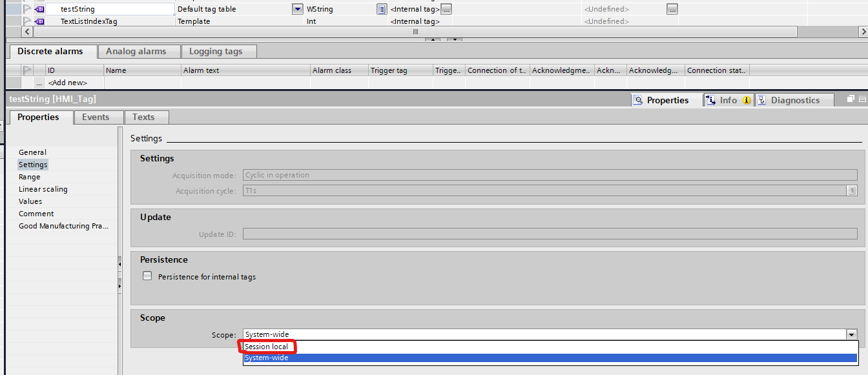Open the Info inspector tab
868x375 pixels.
(728, 100)
